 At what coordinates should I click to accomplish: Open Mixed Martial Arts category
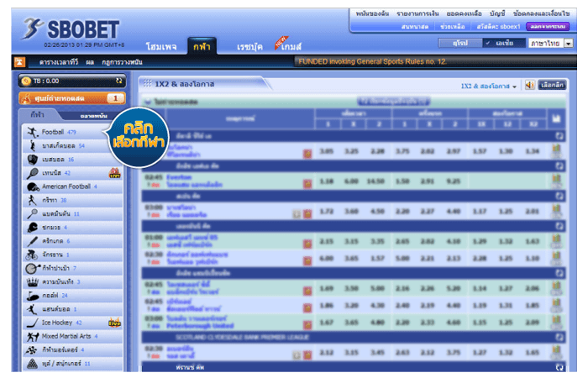coord(73,336)
